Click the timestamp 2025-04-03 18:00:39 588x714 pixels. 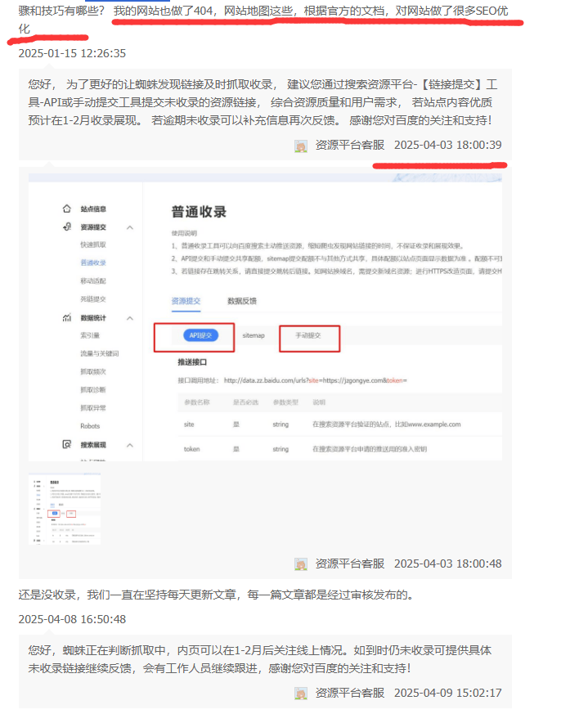[x=447, y=146]
